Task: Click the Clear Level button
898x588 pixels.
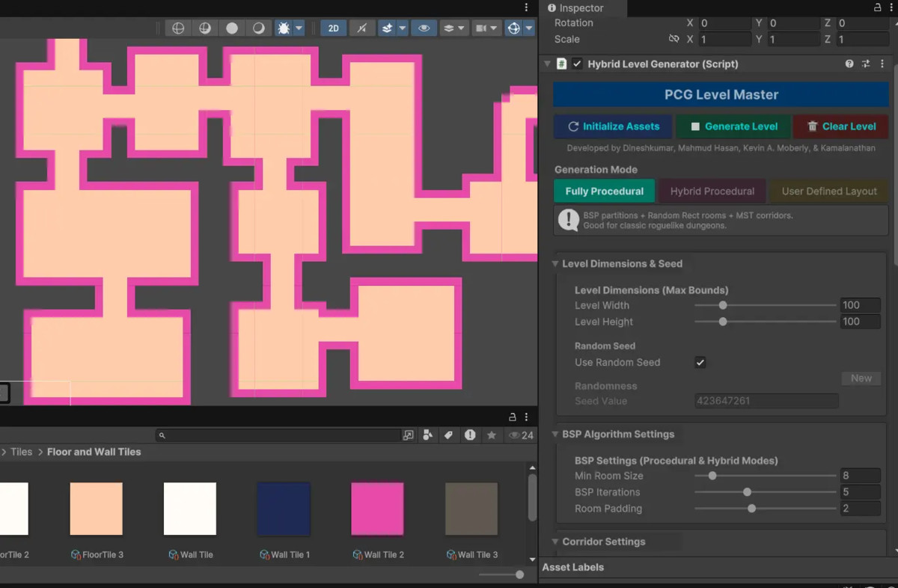Action: pyautogui.click(x=840, y=126)
